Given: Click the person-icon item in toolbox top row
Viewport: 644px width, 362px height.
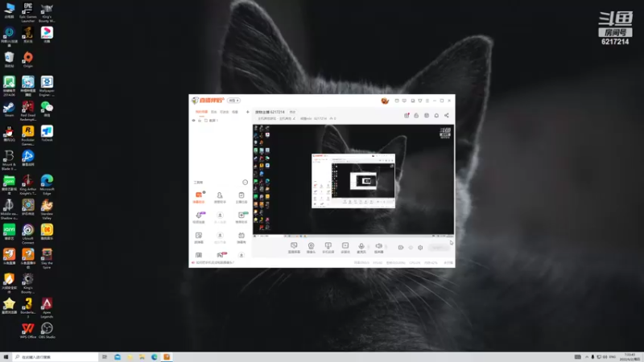Looking at the screenshot, I should (220, 197).
